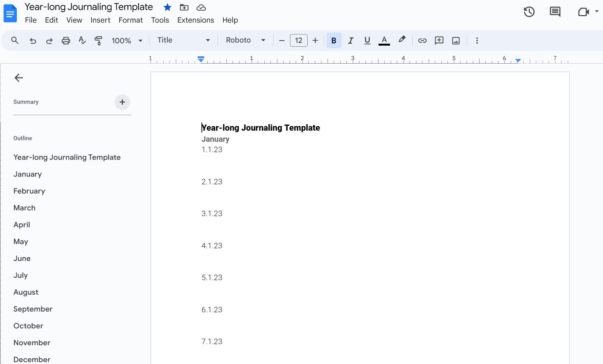Open the Google Docs home icon

10,13
